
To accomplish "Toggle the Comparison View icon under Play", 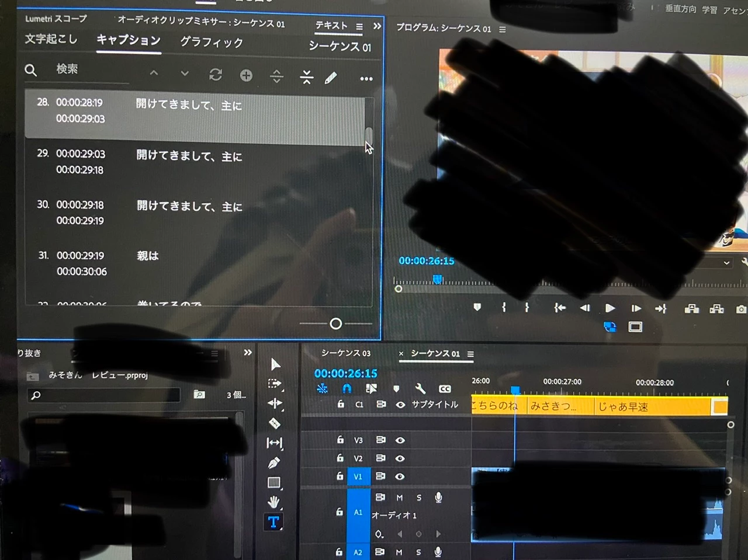I will coord(610,327).
